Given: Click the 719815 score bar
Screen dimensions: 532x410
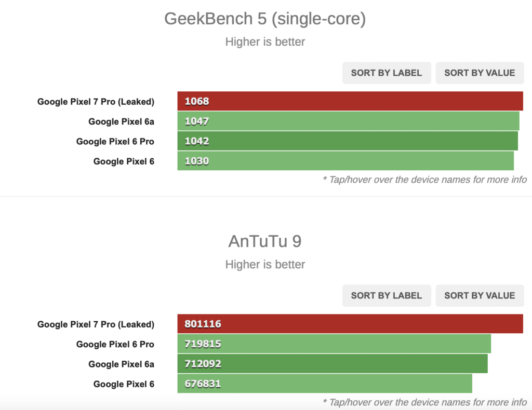Looking at the screenshot, I should [334, 344].
